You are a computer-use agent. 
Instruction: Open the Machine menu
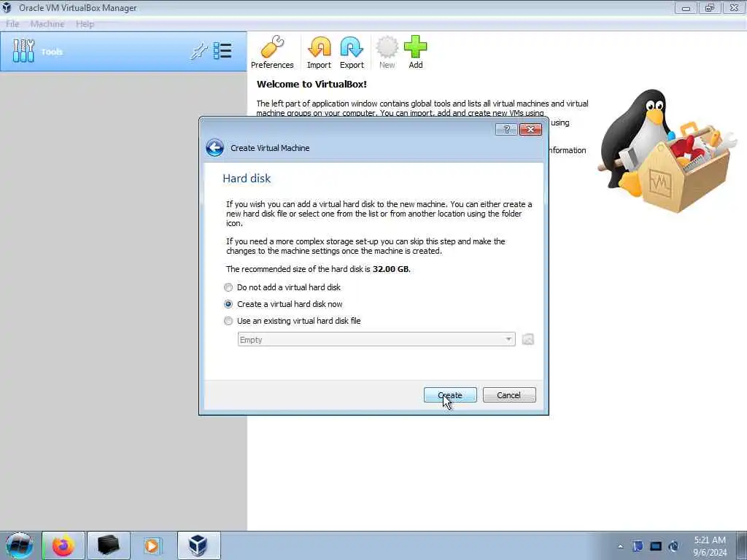pos(47,24)
